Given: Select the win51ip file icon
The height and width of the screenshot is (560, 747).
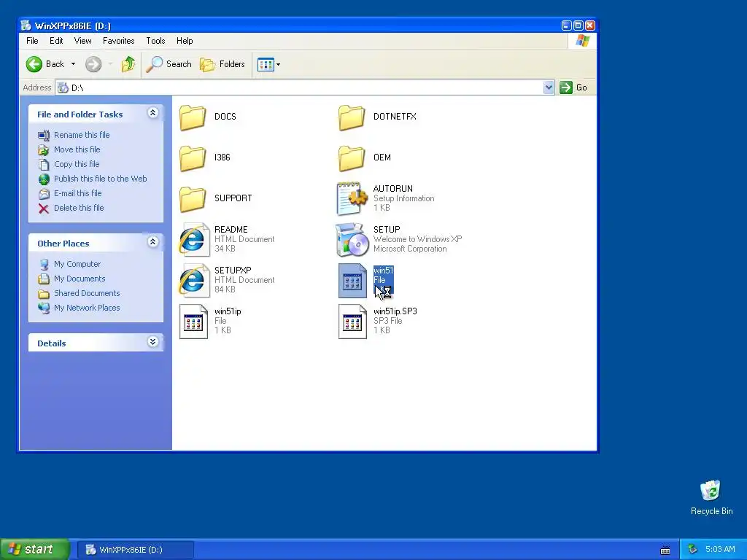Looking at the screenshot, I should (x=193, y=322).
